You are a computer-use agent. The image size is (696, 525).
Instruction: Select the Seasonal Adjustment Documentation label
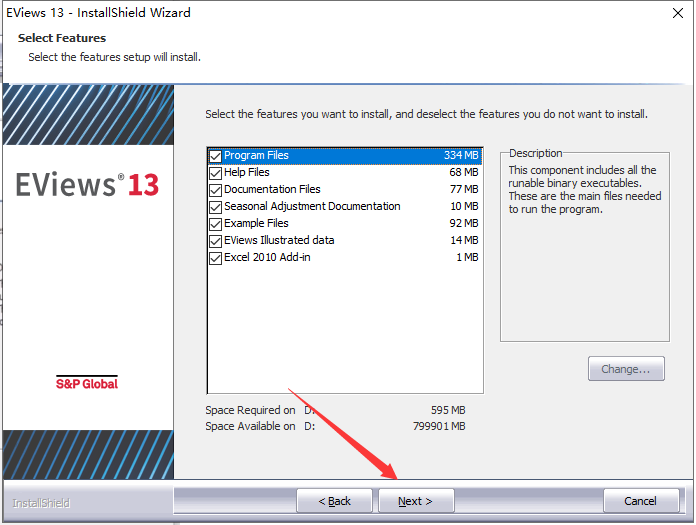[312, 206]
